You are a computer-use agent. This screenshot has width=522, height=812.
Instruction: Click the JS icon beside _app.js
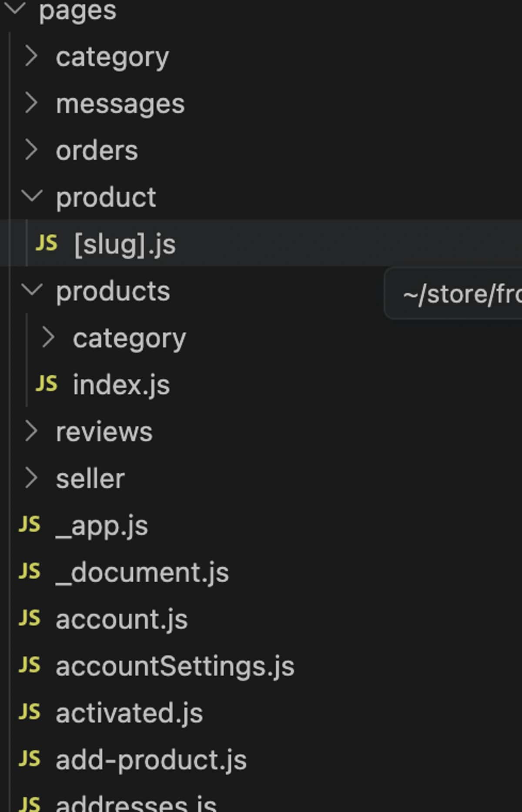point(30,525)
